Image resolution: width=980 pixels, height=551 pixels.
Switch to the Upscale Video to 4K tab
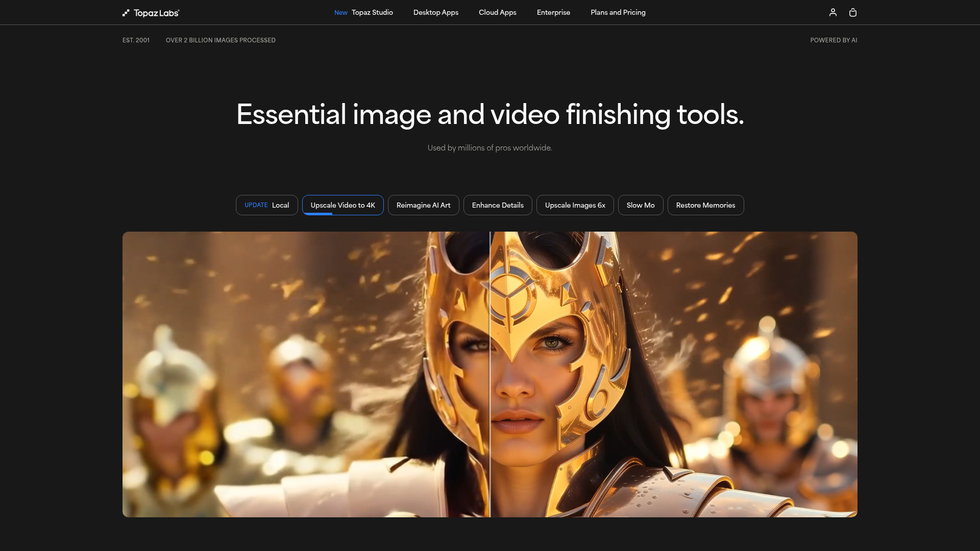click(342, 205)
